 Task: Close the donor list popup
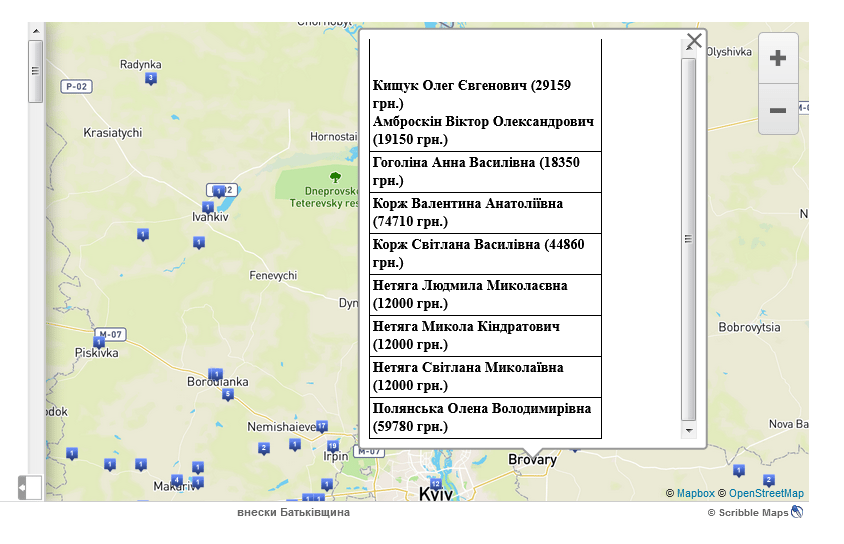(694, 42)
